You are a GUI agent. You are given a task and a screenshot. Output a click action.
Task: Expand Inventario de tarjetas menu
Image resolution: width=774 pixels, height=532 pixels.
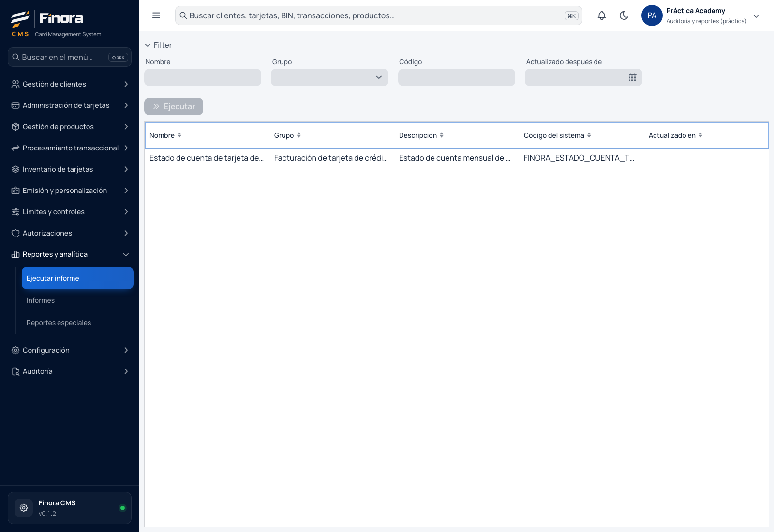(x=70, y=169)
